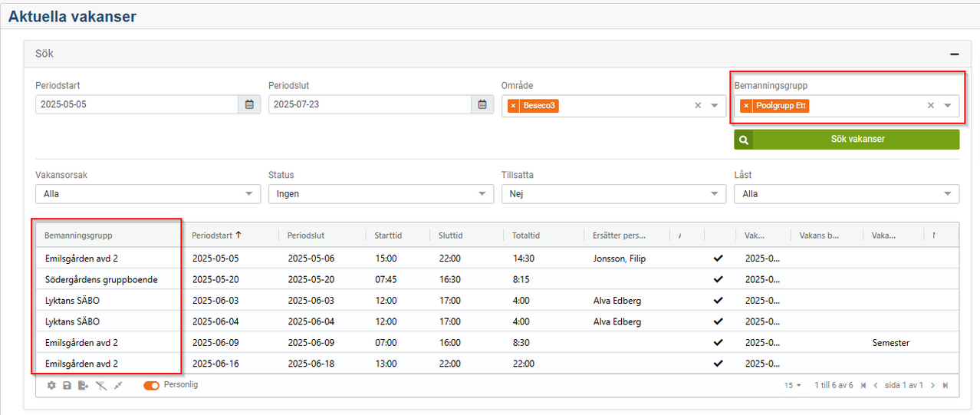Click the save grid layout icon
The height and width of the screenshot is (415, 980).
[x=67, y=385]
